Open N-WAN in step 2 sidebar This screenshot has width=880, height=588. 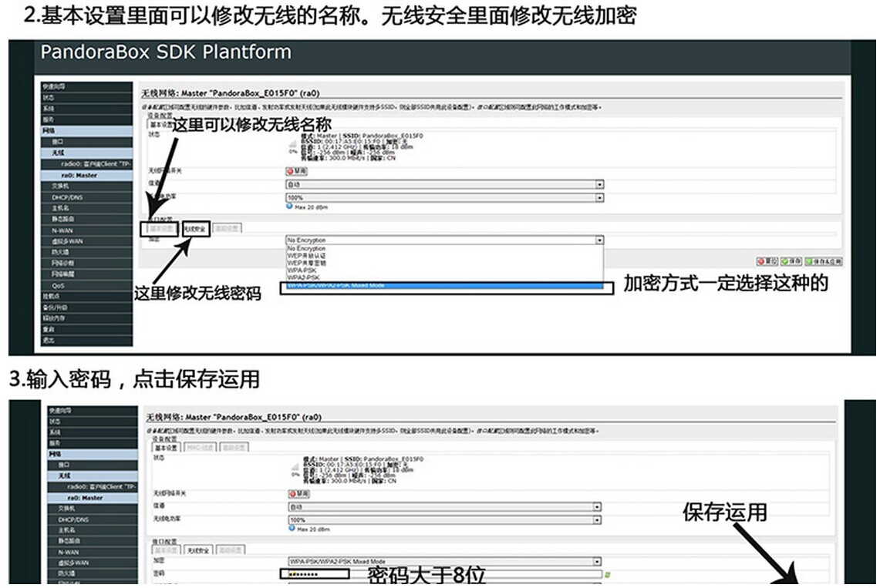point(86,230)
